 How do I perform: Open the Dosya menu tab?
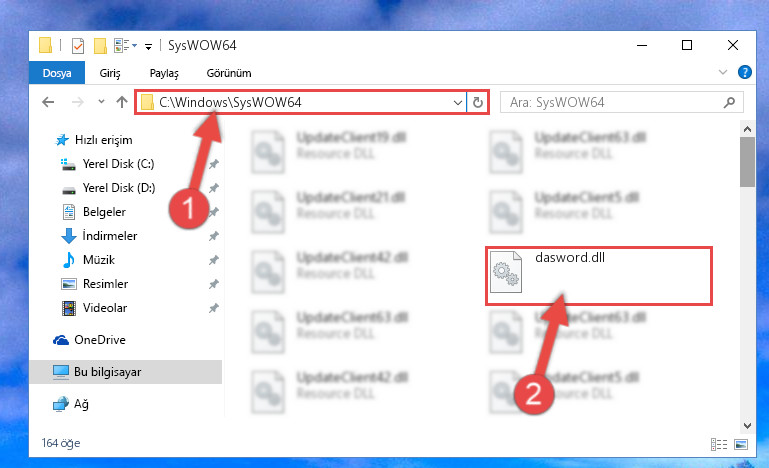click(57, 73)
